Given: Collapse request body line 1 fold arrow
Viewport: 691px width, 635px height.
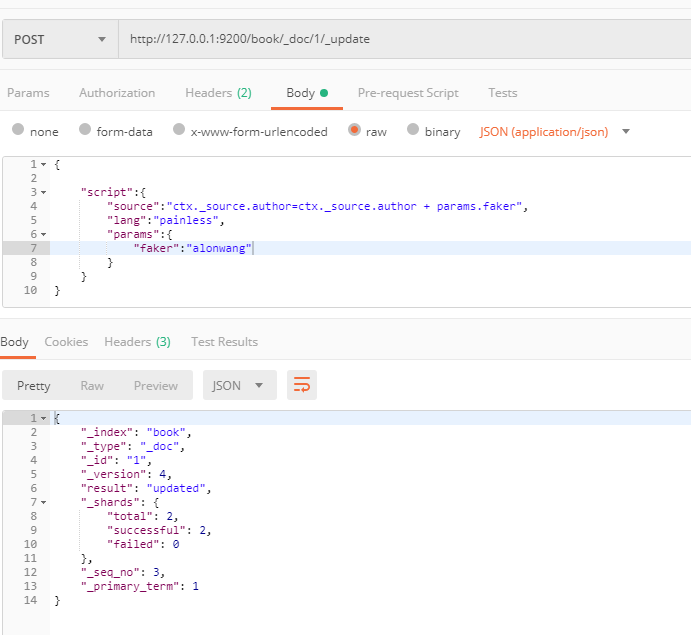Looking at the screenshot, I should [44, 164].
